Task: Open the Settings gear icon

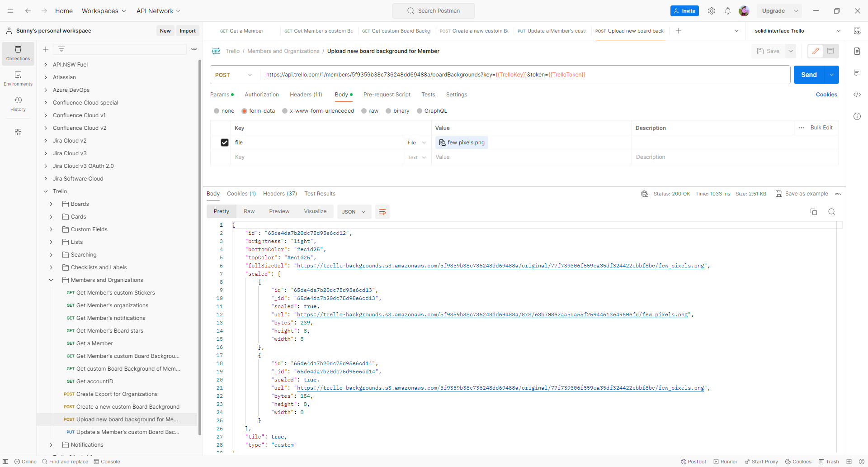Action: (712, 11)
